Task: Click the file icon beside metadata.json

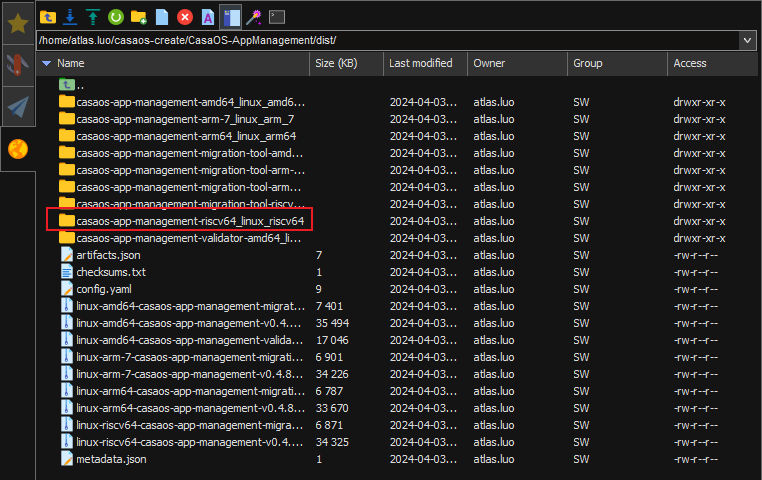Action: [67, 459]
